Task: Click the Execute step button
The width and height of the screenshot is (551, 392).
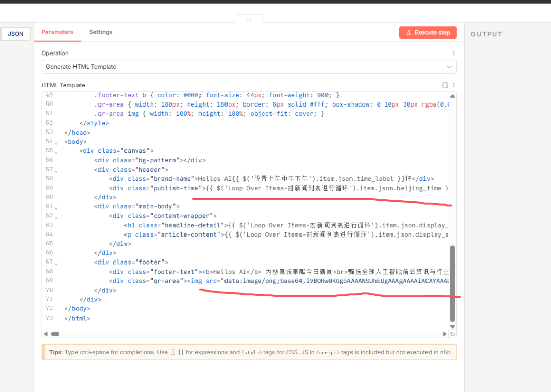Action: pyautogui.click(x=428, y=33)
